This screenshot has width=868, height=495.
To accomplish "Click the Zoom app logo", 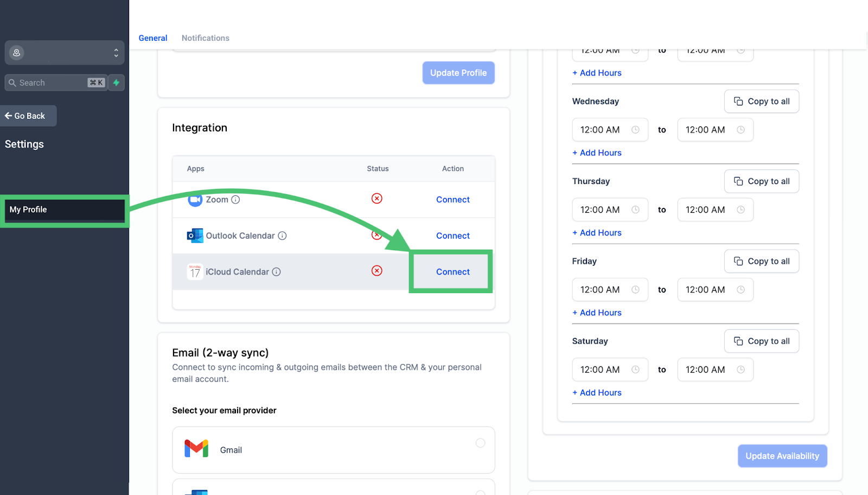I will click(x=195, y=200).
